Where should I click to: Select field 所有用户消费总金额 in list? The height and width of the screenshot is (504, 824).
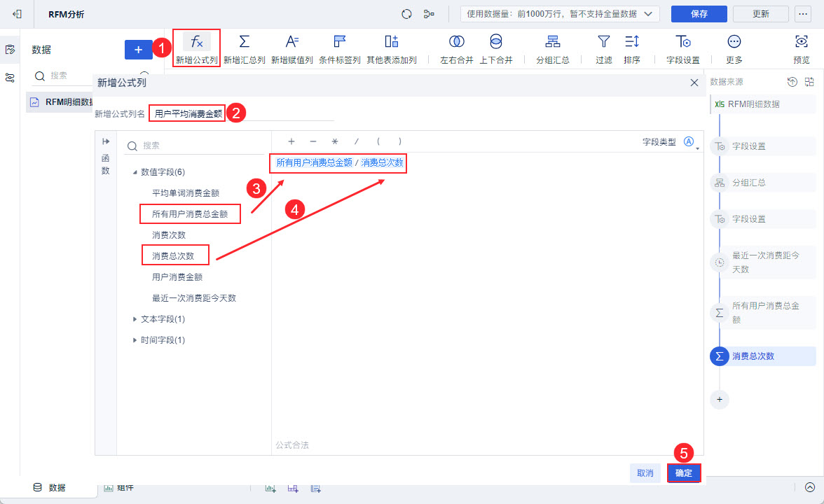190,214
